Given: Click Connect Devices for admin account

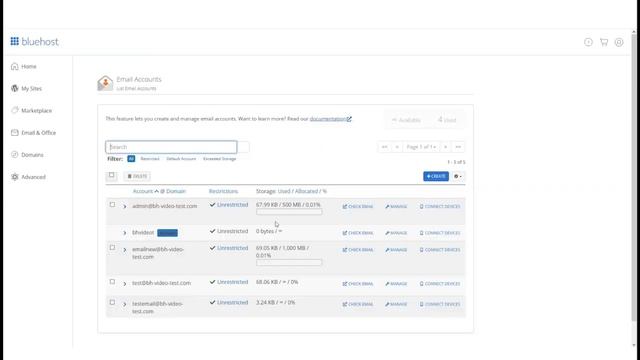Looking at the screenshot, I should tap(440, 207).
